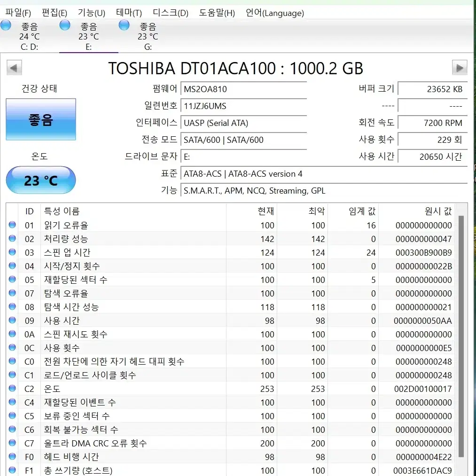Click the status dot of row C0

(12, 361)
